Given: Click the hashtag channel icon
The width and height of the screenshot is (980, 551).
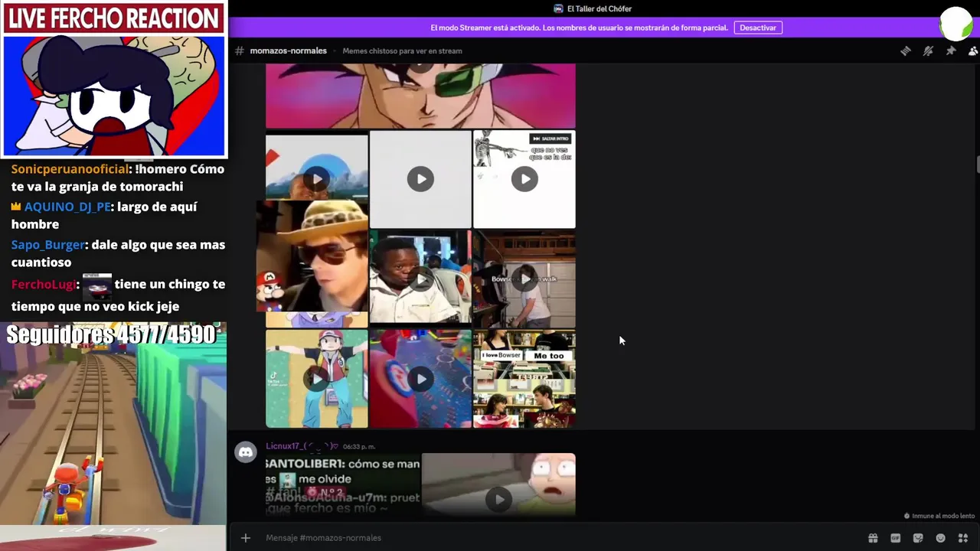Looking at the screenshot, I should [240, 51].
